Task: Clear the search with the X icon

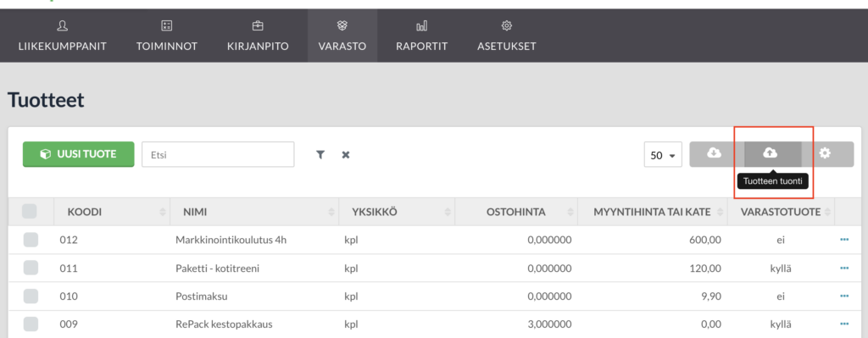Action: coord(346,155)
